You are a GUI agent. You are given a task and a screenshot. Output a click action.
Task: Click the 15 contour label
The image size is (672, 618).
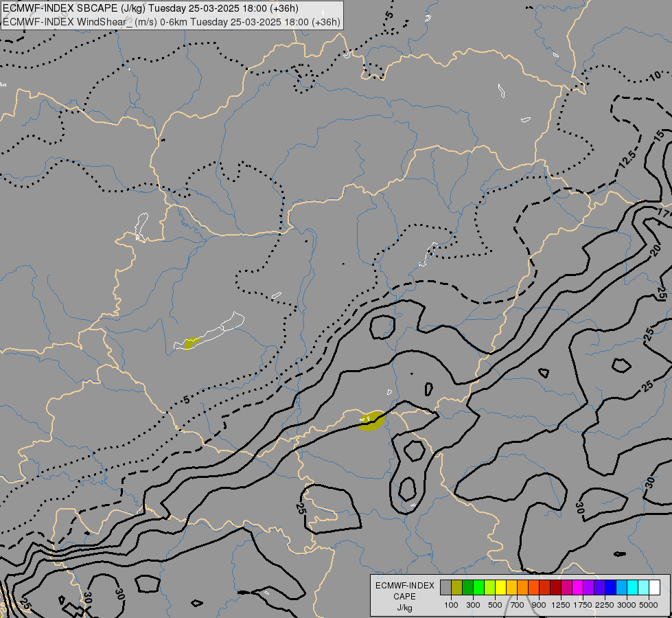click(x=660, y=135)
